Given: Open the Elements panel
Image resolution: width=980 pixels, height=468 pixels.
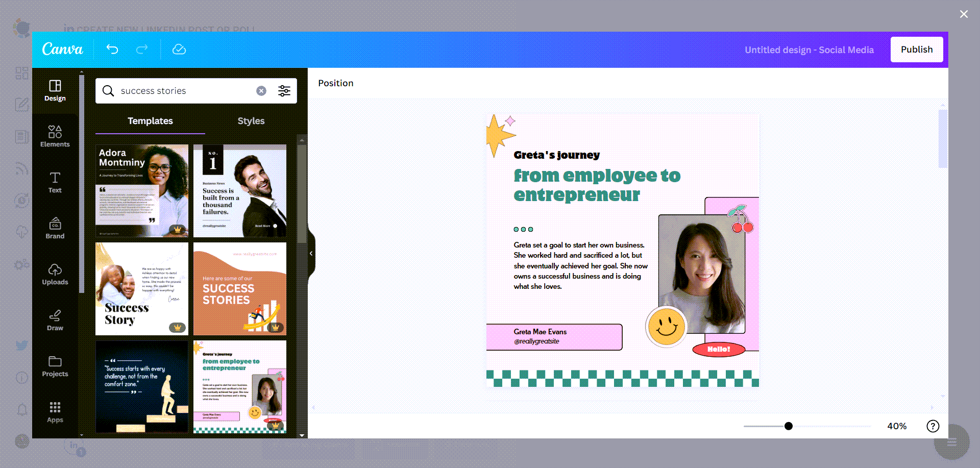Looking at the screenshot, I should tap(55, 135).
